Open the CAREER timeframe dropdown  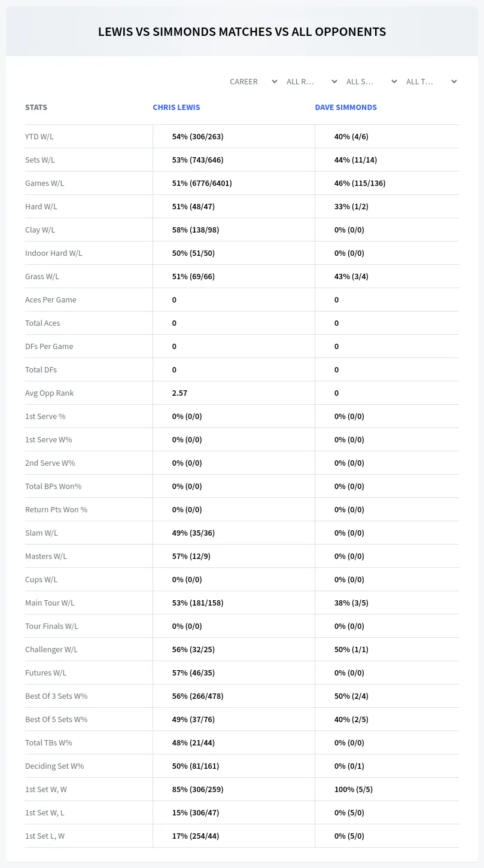253,81
